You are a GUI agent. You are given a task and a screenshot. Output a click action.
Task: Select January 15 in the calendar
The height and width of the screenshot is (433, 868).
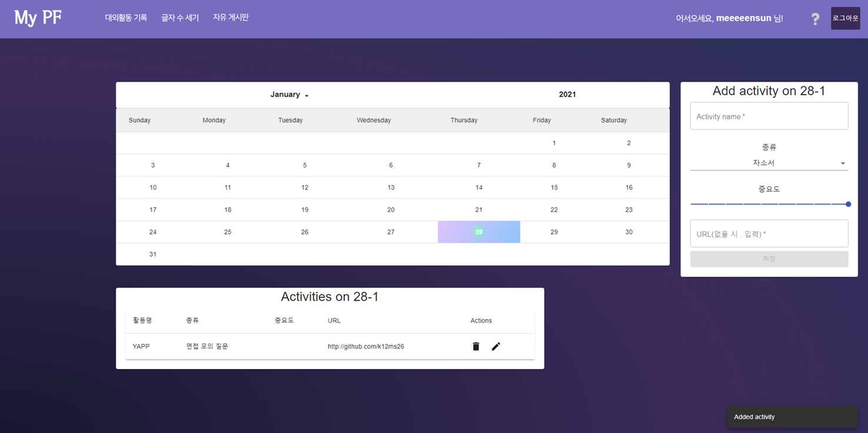[x=553, y=187]
